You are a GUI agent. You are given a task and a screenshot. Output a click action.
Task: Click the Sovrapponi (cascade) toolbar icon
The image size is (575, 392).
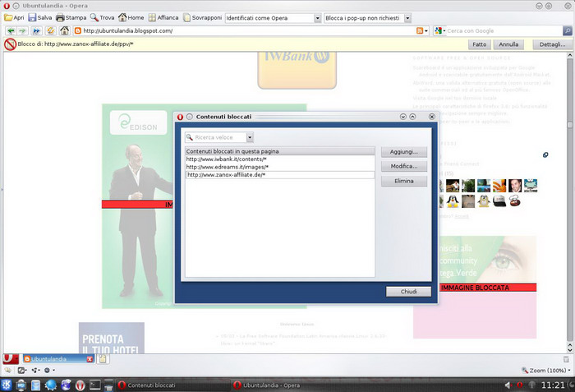(x=202, y=17)
